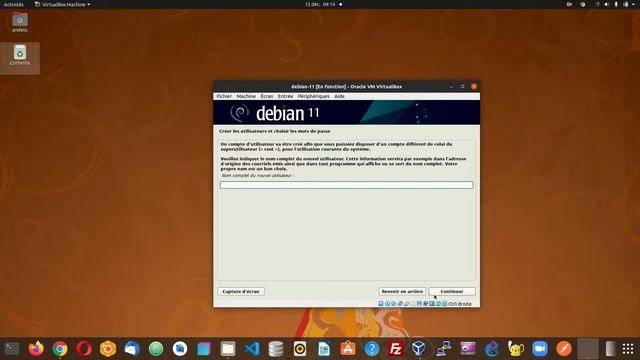Show all applications grid
The image size is (640, 360).
[x=628, y=349]
